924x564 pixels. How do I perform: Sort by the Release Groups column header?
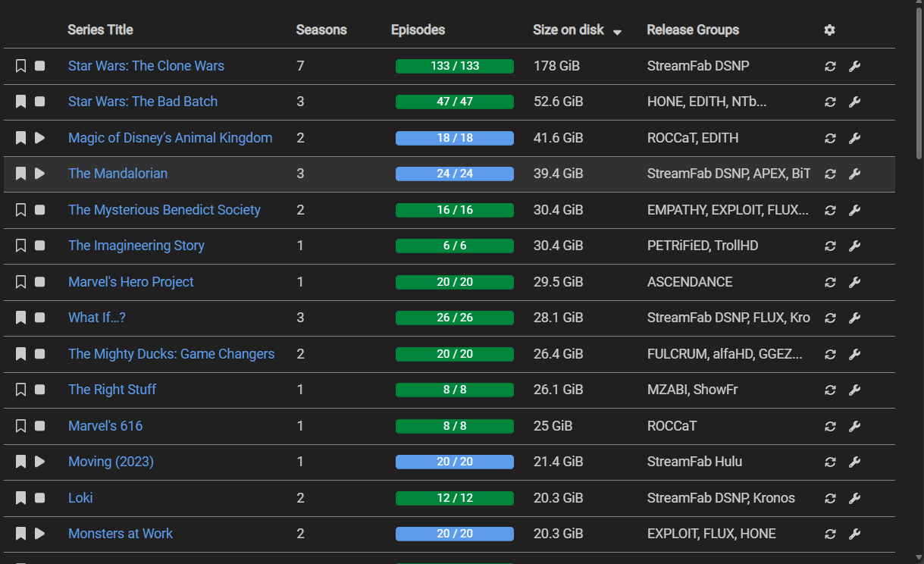click(693, 30)
